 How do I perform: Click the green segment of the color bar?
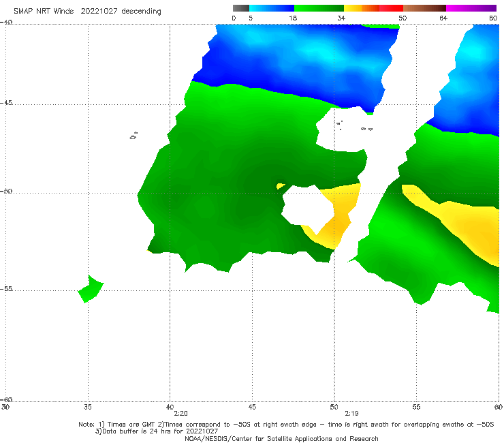(319, 8)
